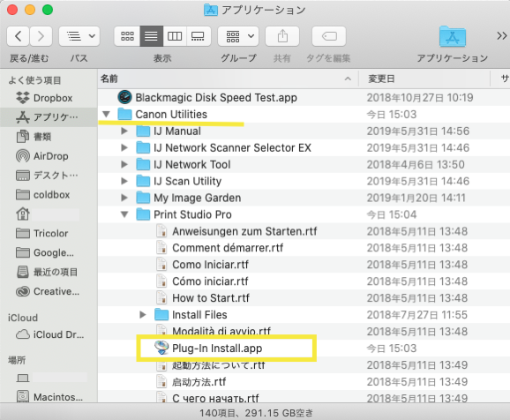510x420 pixels.
Task: Expand the IJ Network Tool folder
Action: click(x=124, y=164)
